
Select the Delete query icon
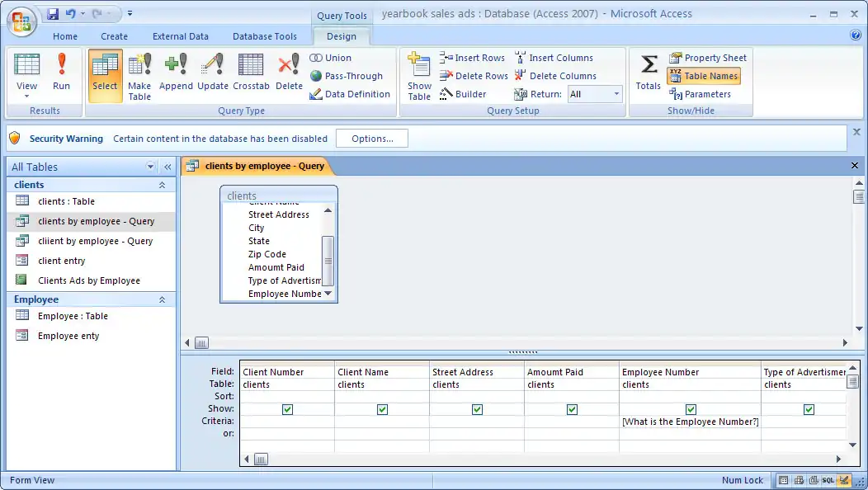pos(289,73)
